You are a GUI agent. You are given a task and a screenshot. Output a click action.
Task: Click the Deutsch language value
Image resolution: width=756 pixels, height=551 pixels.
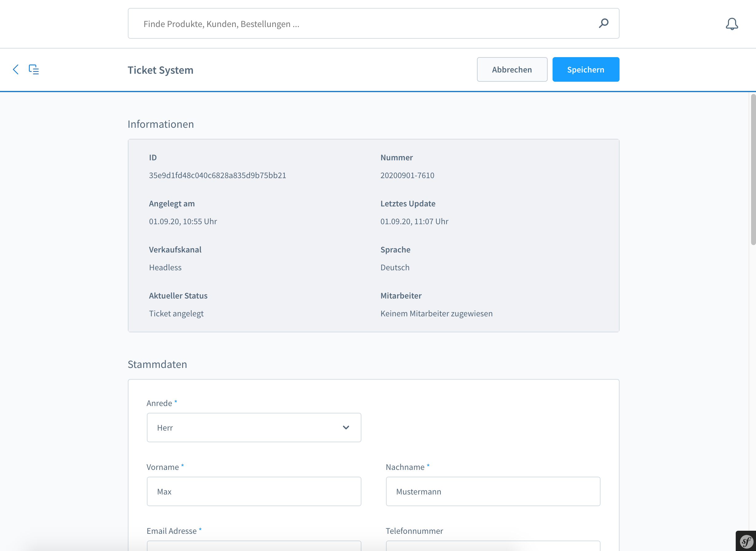(395, 268)
